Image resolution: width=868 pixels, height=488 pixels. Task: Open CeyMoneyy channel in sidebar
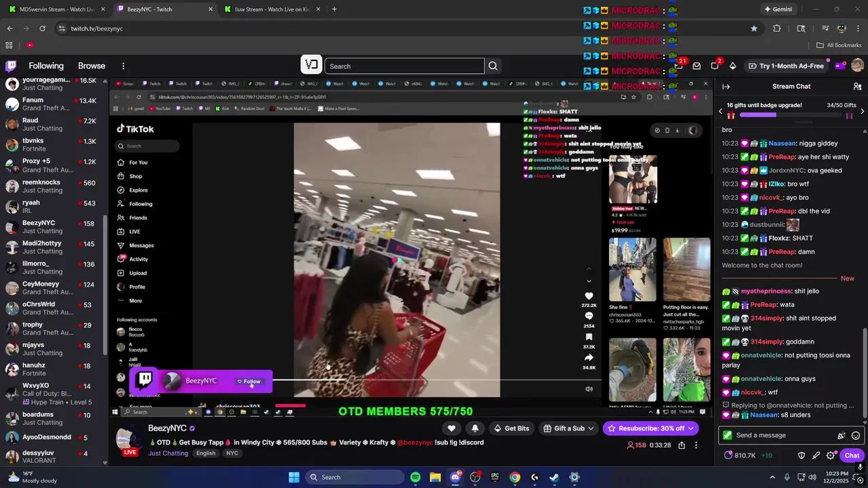tap(52, 288)
